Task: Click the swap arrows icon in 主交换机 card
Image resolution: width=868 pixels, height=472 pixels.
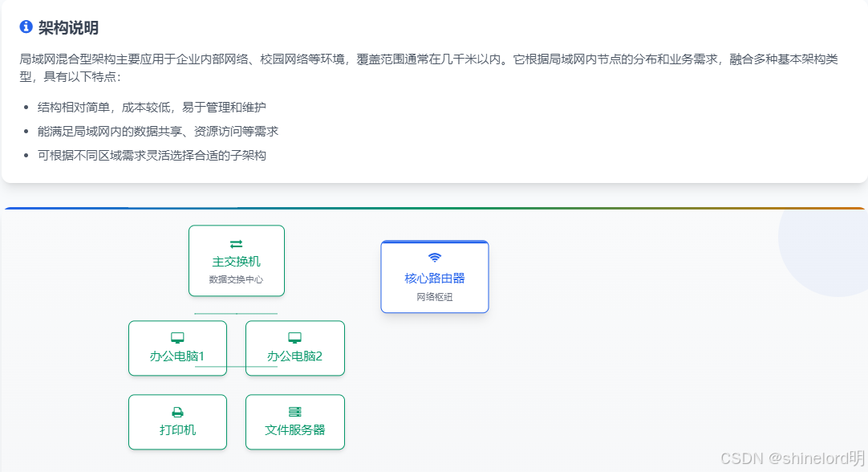Action: point(237,244)
